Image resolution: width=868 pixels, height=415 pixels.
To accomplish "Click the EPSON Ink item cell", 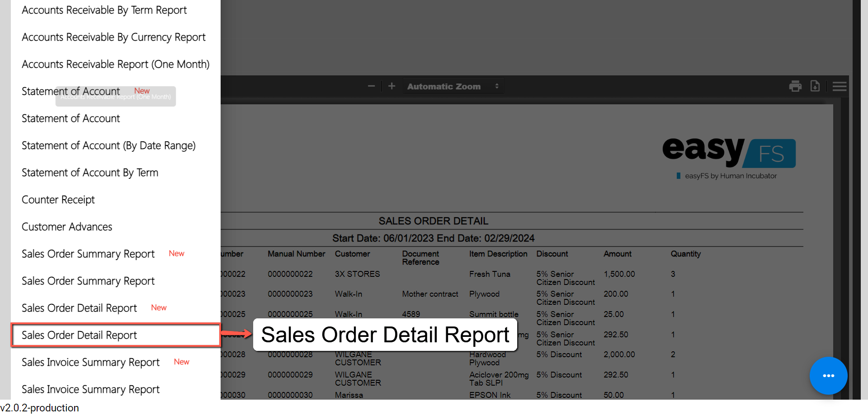I will tap(490, 395).
